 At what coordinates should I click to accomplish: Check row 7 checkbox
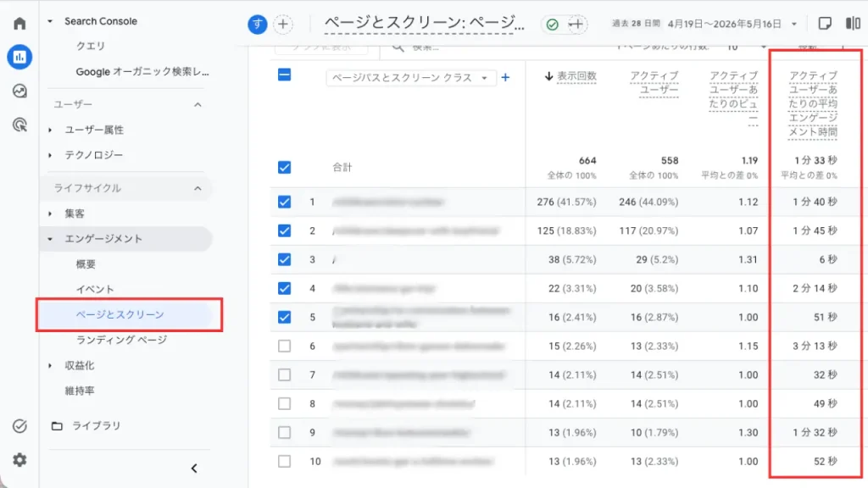coord(285,374)
